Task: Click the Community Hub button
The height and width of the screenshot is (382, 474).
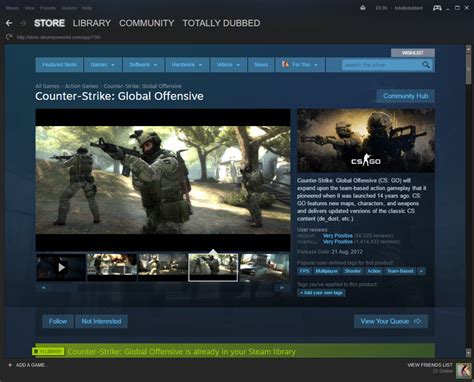Action: pyautogui.click(x=405, y=96)
